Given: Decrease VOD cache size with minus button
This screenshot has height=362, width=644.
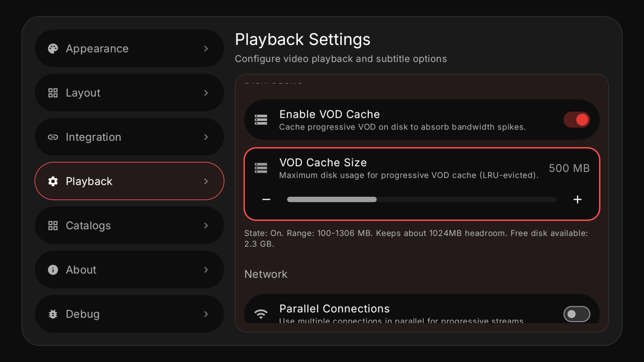Looking at the screenshot, I should click(x=266, y=199).
